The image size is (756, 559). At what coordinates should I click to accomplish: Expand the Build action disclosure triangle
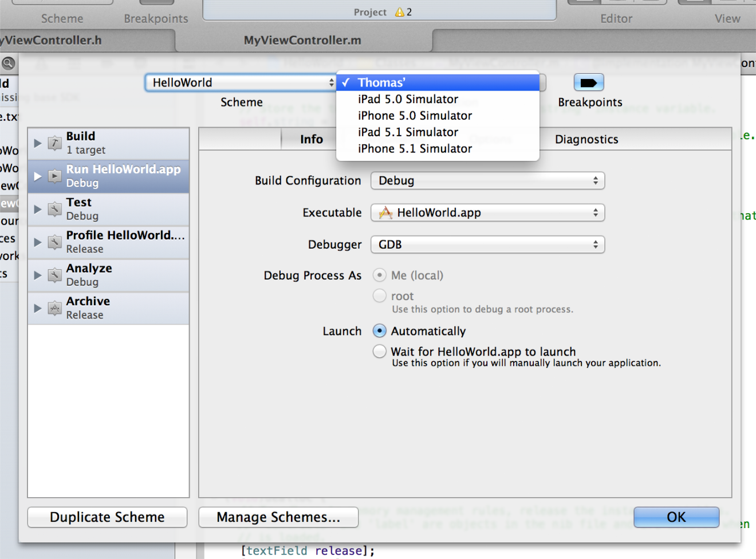pos(37,143)
